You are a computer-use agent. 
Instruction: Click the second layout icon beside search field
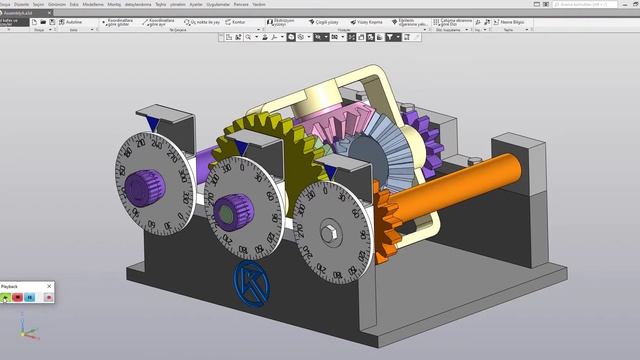point(546,4)
